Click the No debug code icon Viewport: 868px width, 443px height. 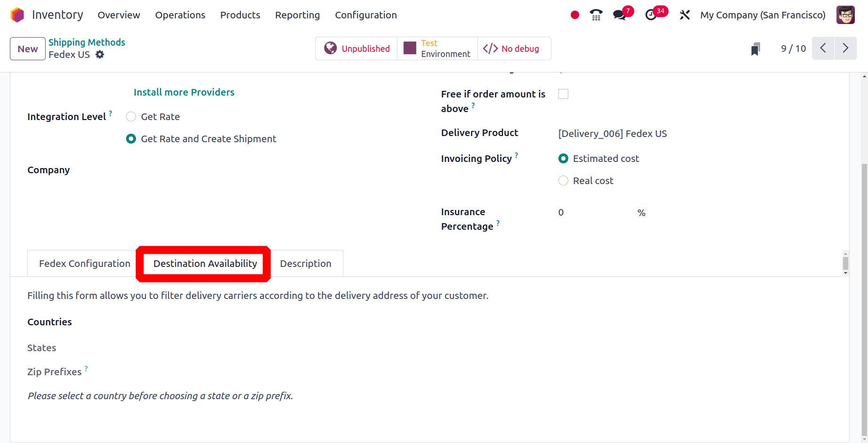click(490, 48)
